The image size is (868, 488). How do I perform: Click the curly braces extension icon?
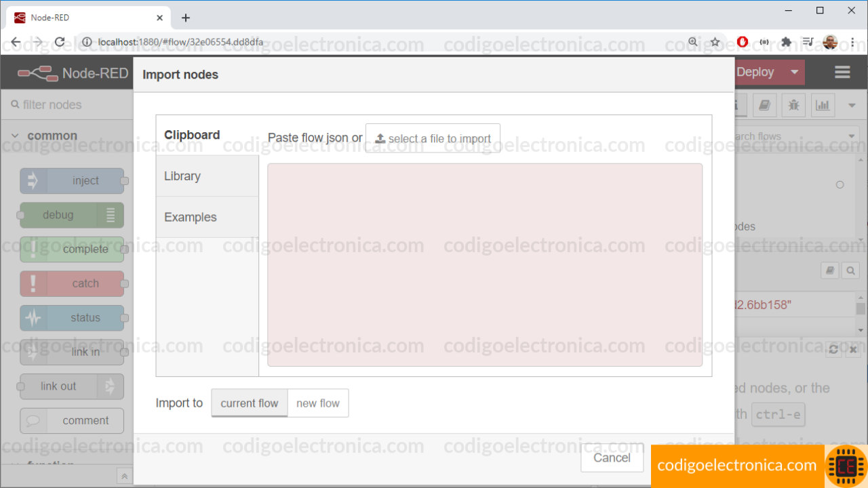coord(764,42)
